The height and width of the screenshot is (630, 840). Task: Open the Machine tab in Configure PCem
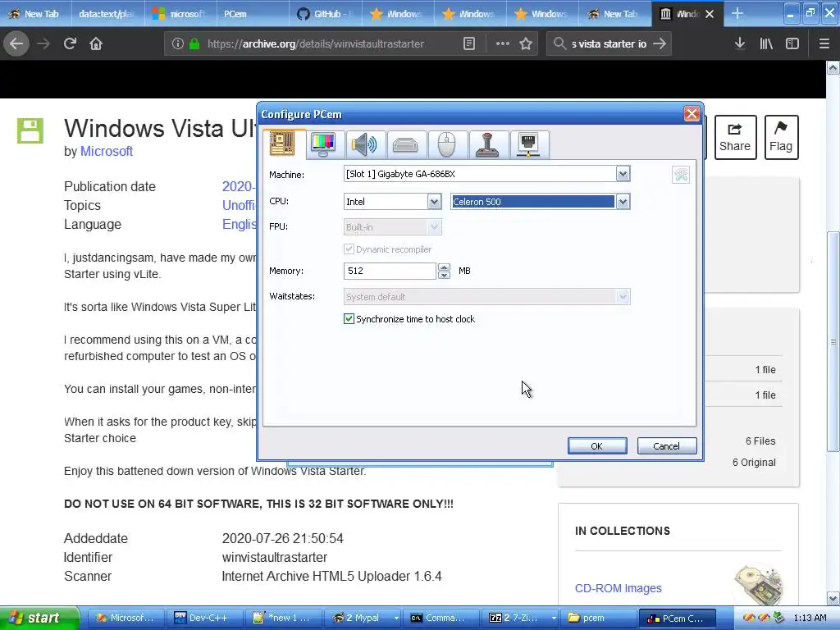[x=282, y=144]
